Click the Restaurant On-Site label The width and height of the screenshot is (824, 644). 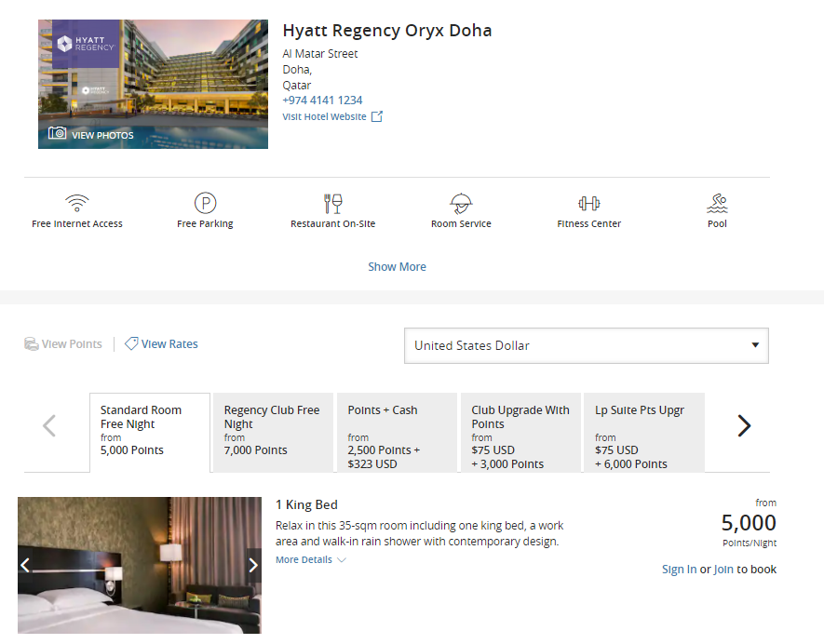point(332,223)
